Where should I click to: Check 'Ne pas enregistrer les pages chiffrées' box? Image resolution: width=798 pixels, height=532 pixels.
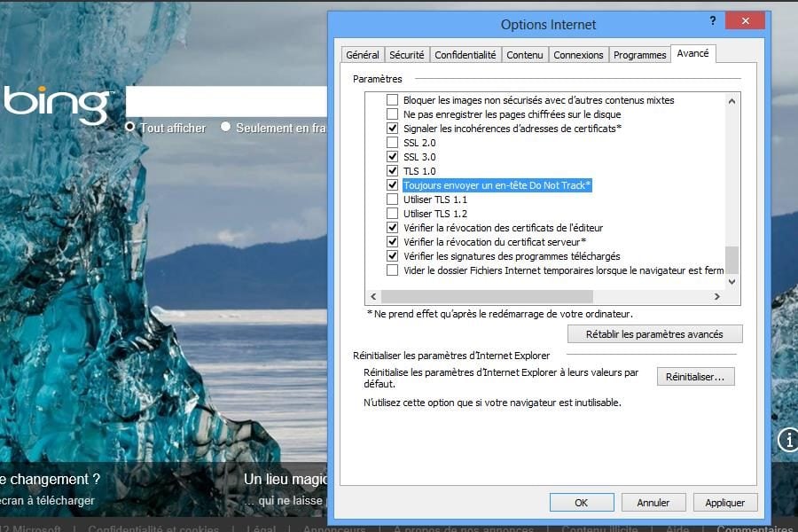pyautogui.click(x=393, y=114)
